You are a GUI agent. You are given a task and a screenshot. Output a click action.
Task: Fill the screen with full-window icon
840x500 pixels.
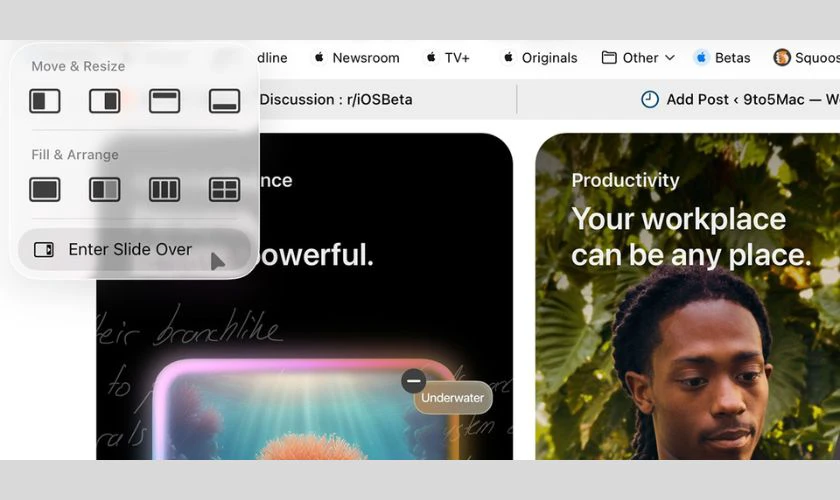click(x=45, y=189)
